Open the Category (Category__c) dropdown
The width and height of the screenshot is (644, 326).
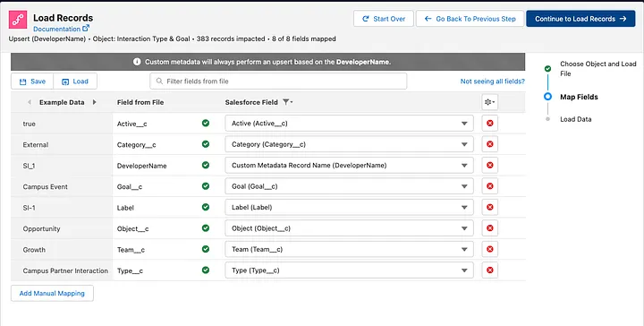coord(349,144)
